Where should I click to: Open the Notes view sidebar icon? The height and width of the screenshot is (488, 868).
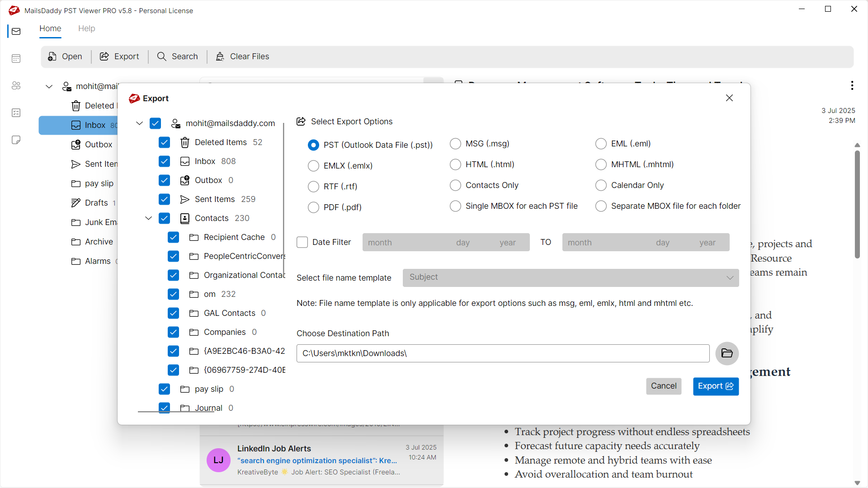pos(16,140)
